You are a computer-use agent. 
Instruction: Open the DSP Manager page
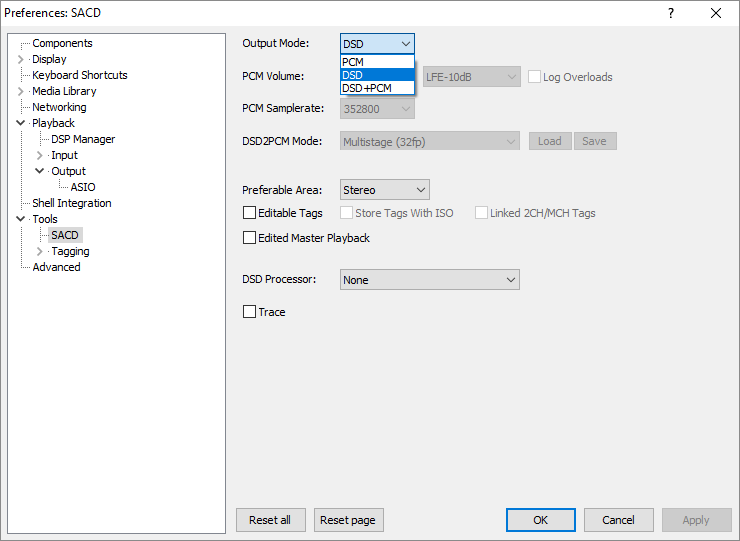tap(83, 139)
